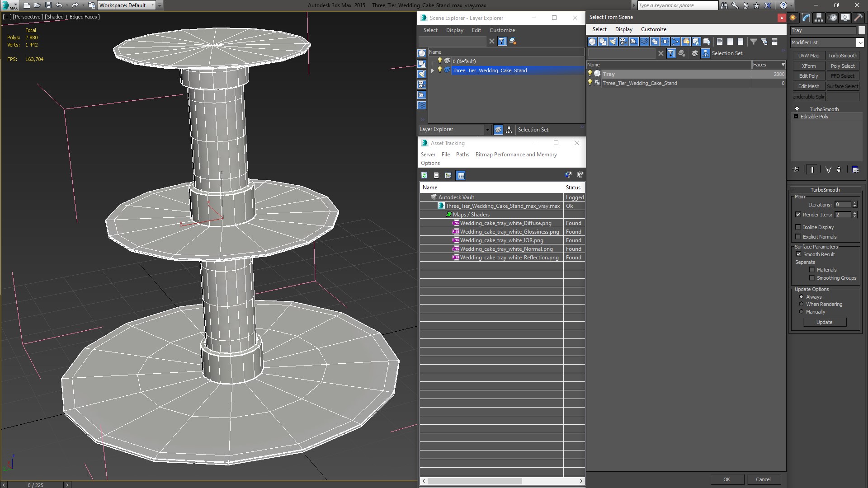Open the Faces column sort arrow
This screenshot has height=488, width=868.
click(x=783, y=65)
